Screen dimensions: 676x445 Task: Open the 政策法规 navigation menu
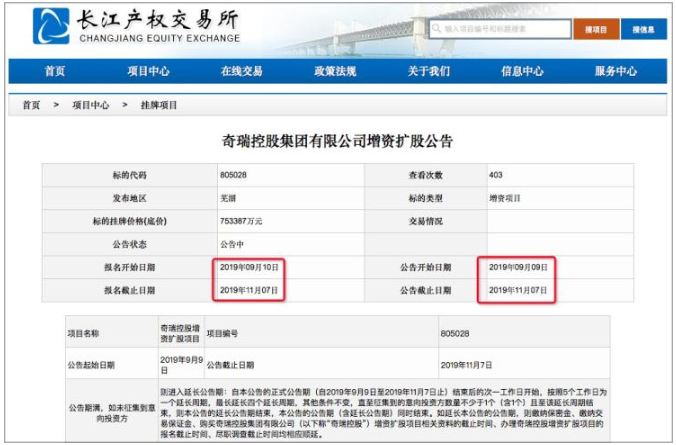click(x=335, y=71)
